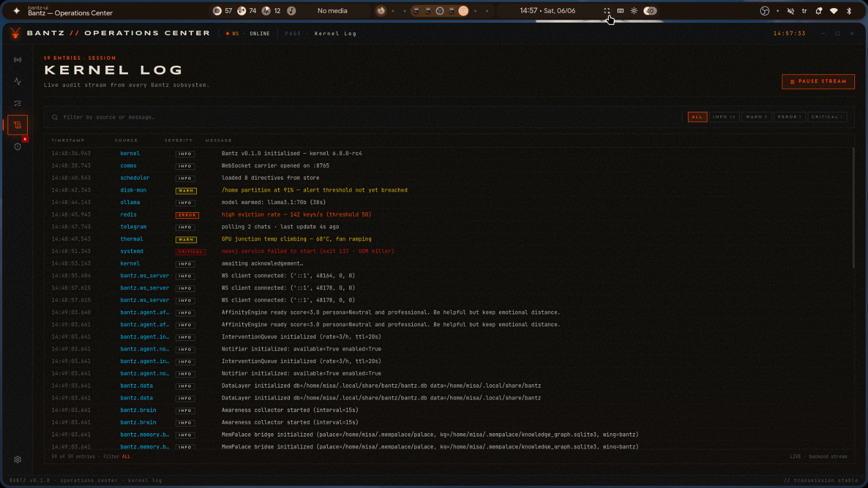Click the screenshot capture icon in top bar
868x488 pixels.
pos(607,11)
